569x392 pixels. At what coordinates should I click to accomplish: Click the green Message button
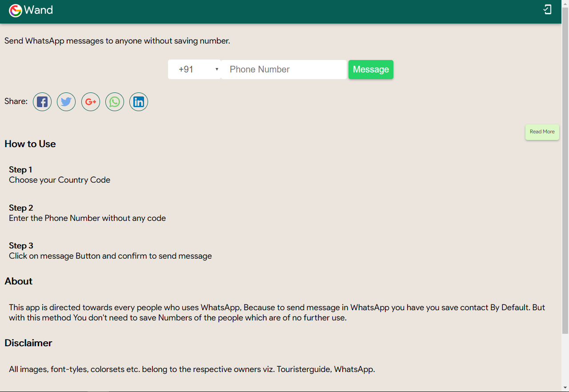pos(371,69)
